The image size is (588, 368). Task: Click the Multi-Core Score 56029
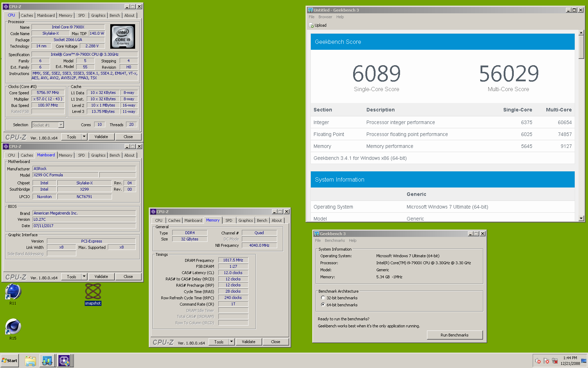(509, 74)
